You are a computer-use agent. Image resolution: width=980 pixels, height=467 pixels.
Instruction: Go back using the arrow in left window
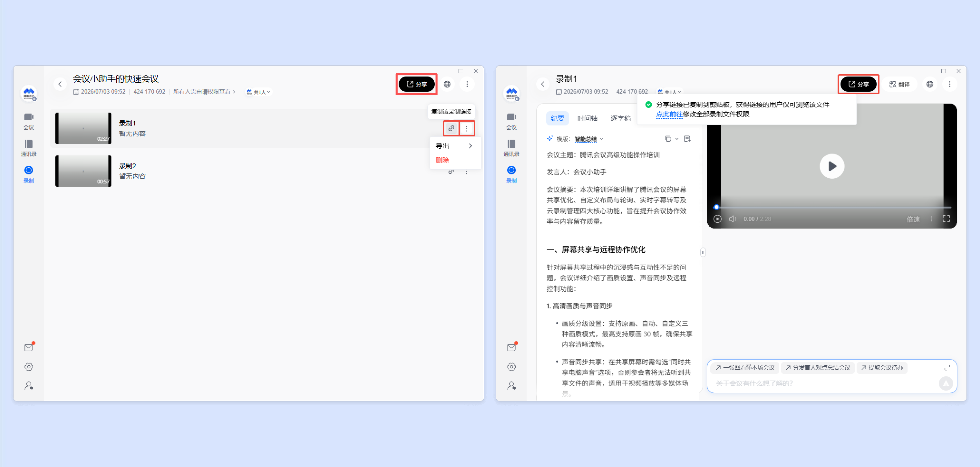60,84
